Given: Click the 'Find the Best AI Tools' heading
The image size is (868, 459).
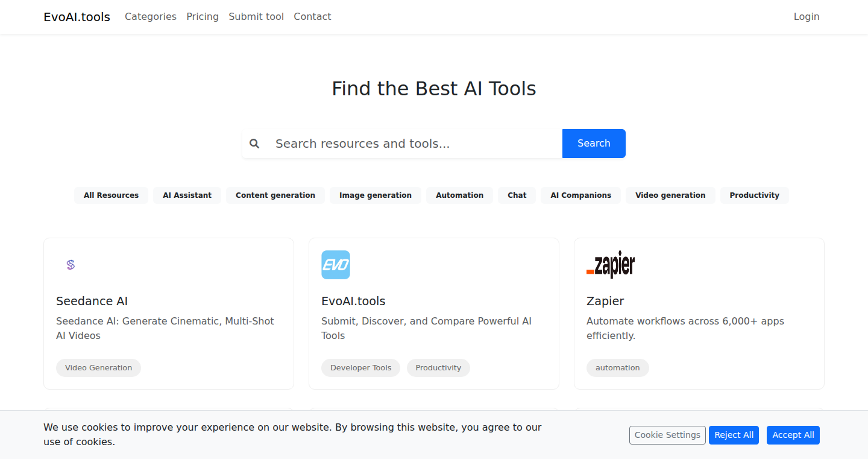Looking at the screenshot, I should point(434,89).
